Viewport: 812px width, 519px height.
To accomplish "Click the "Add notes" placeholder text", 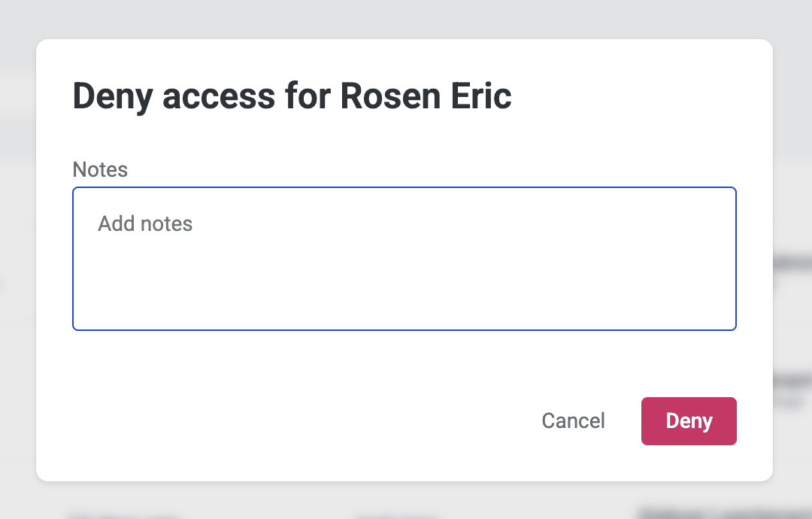I will coord(145,224).
